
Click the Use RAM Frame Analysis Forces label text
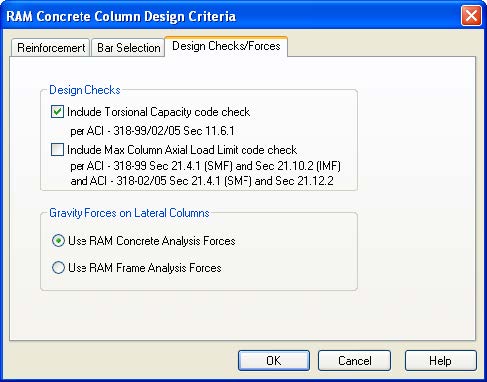(x=145, y=268)
